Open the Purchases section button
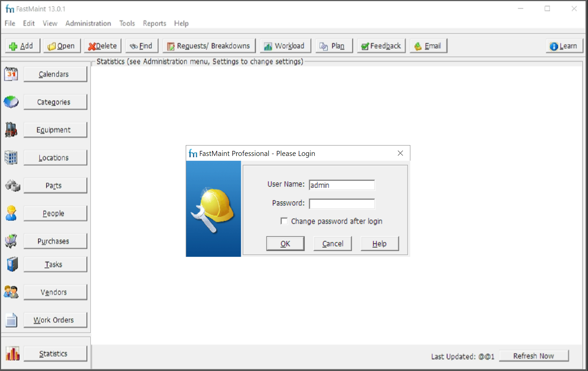 click(x=55, y=241)
